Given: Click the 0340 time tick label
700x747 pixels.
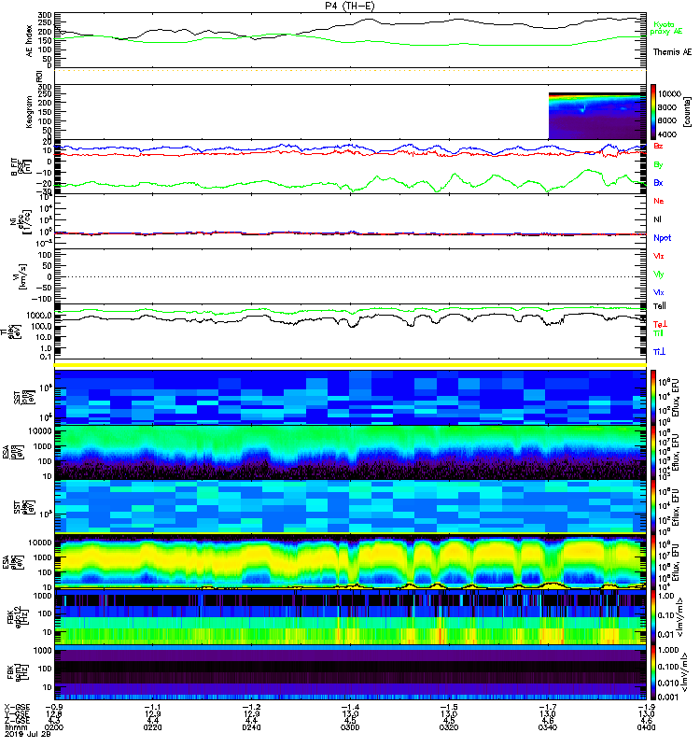Looking at the screenshot, I should 548,727.
